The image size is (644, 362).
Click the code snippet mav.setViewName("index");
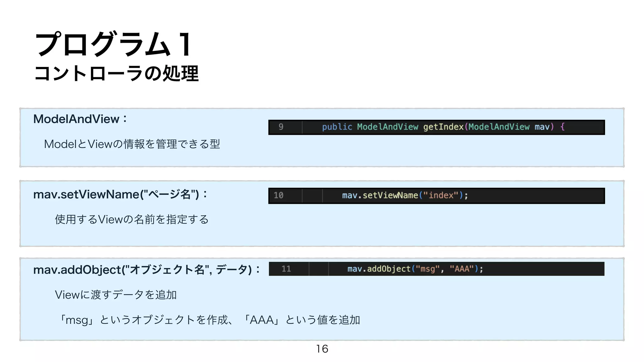coord(405,195)
